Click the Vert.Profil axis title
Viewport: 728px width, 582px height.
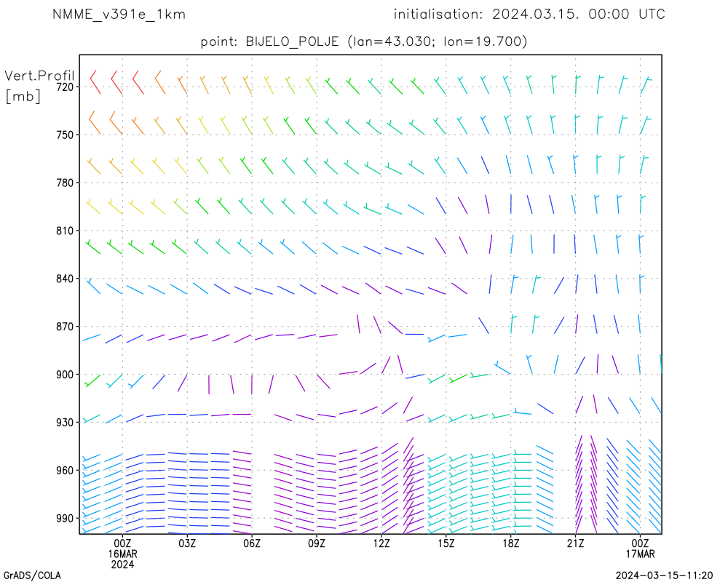39,75
